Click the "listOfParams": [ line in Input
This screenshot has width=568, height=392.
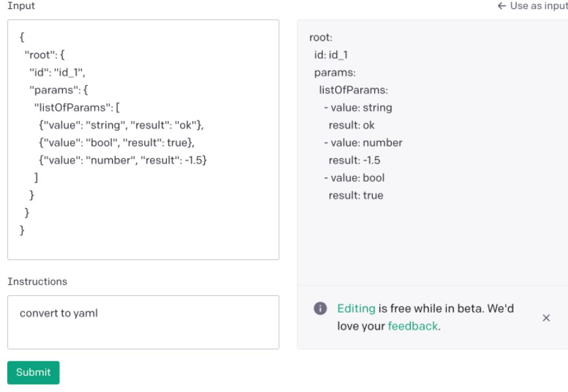click(77, 107)
